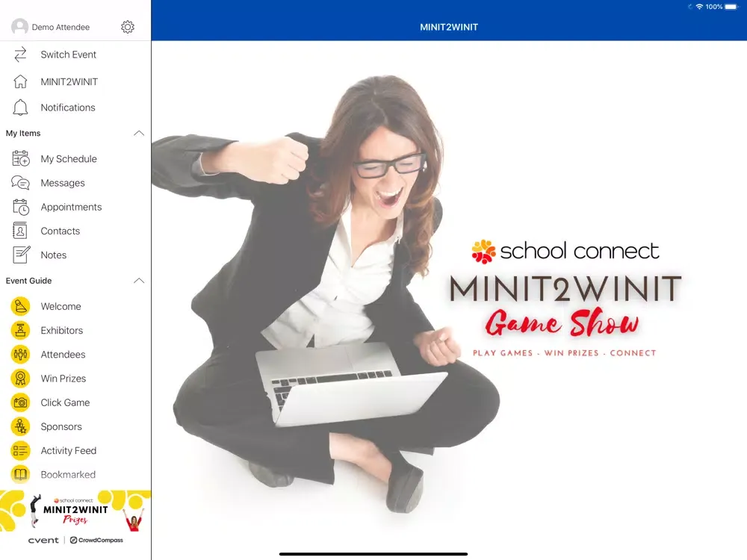This screenshot has width=747, height=560.
Task: Click the Demo Attendee name
Action: [61, 27]
